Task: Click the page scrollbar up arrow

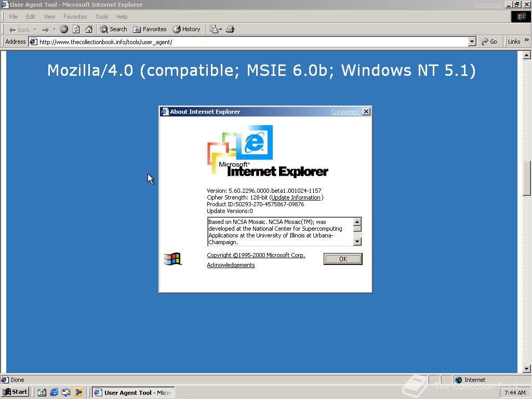Action: click(x=527, y=55)
